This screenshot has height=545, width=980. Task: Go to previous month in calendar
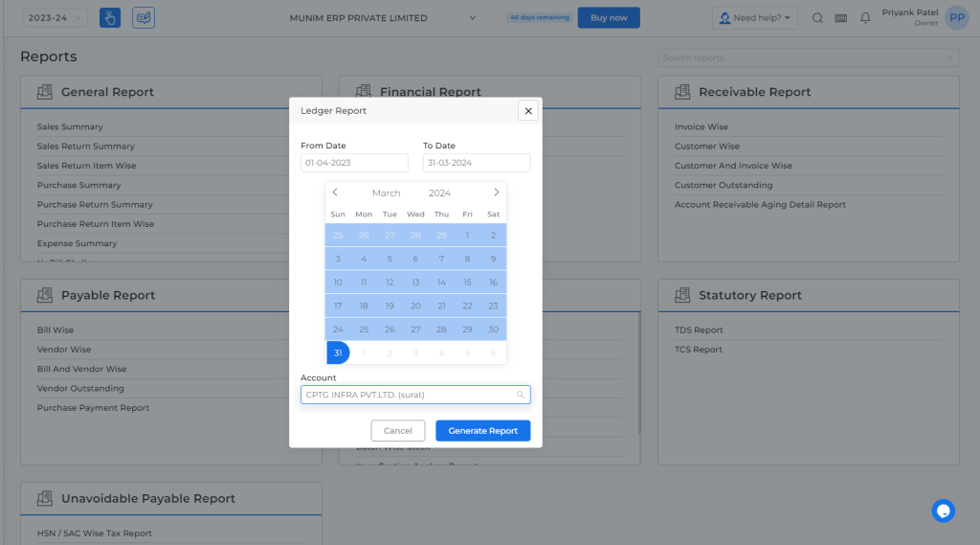[x=335, y=193]
